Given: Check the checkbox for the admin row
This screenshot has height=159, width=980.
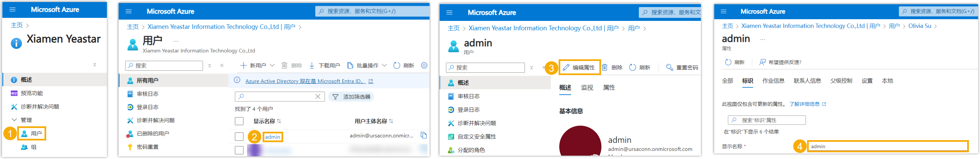Looking at the screenshot, I should (239, 136).
